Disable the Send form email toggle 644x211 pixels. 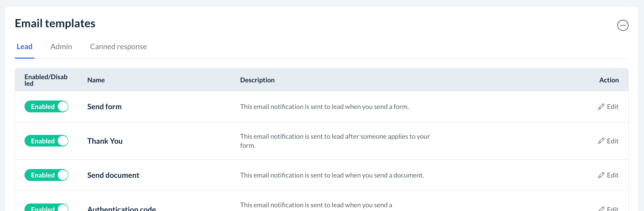pyautogui.click(x=46, y=106)
